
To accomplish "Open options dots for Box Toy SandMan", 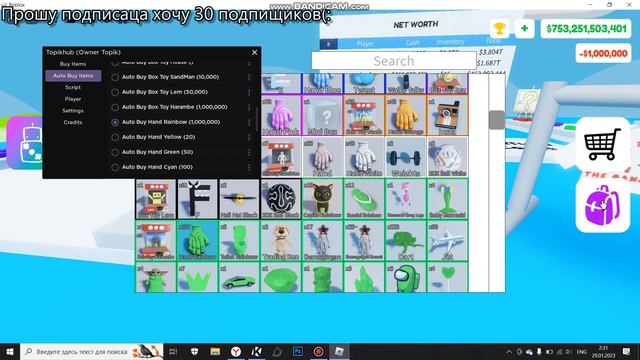I will tap(249, 77).
